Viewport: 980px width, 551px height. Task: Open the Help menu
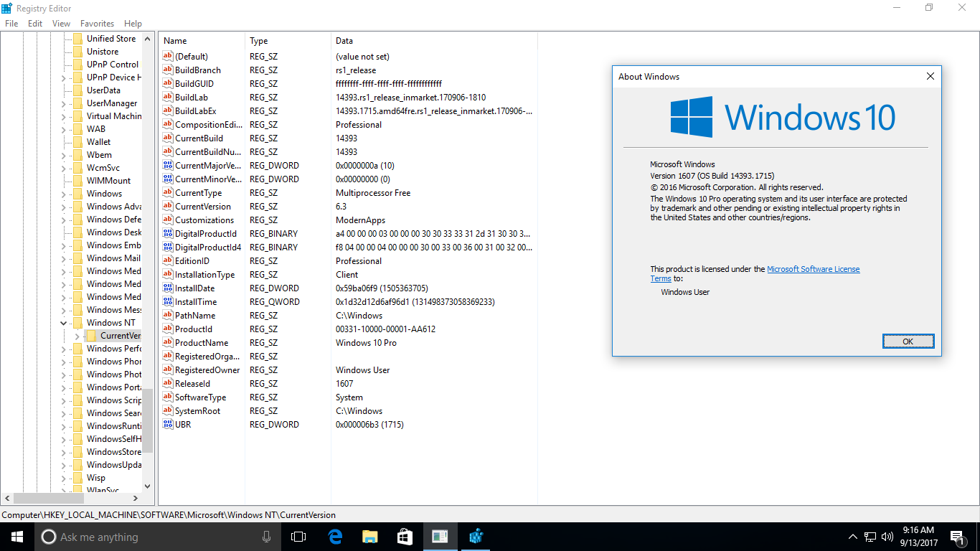133,24
